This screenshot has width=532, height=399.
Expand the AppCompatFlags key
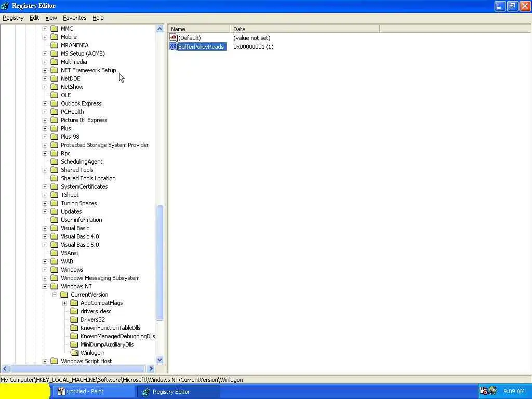tap(64, 303)
